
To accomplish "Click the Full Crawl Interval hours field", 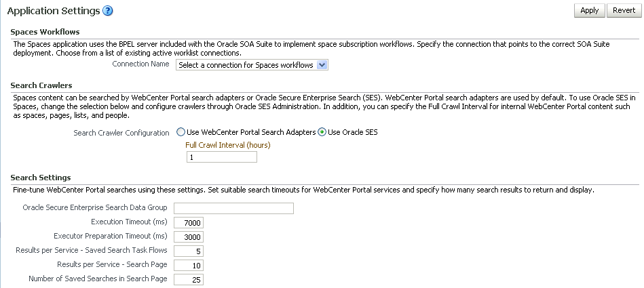I will pyautogui.click(x=221, y=157).
